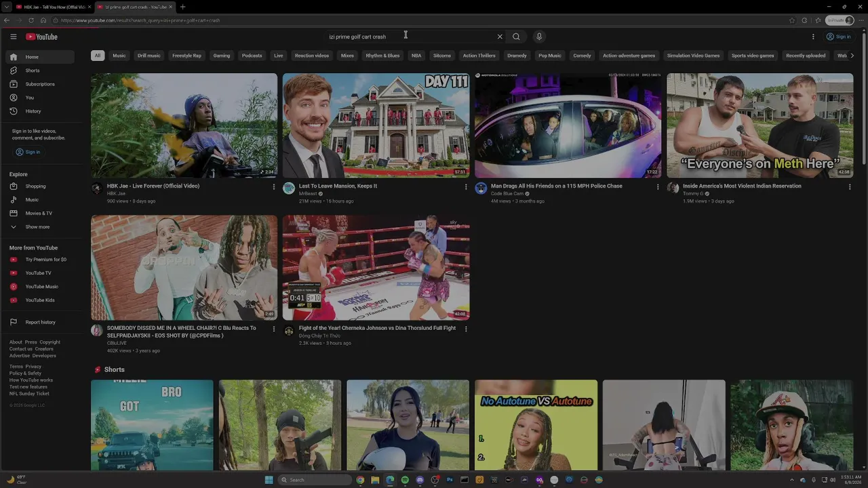
Task: Click the YouTube search input field
Action: (x=410, y=37)
